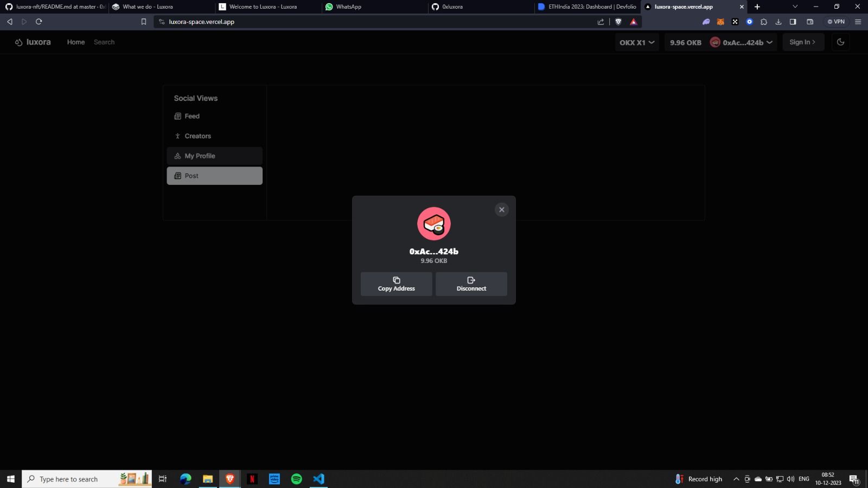868x488 pixels.
Task: Go back in browser history
Action: (x=10, y=22)
